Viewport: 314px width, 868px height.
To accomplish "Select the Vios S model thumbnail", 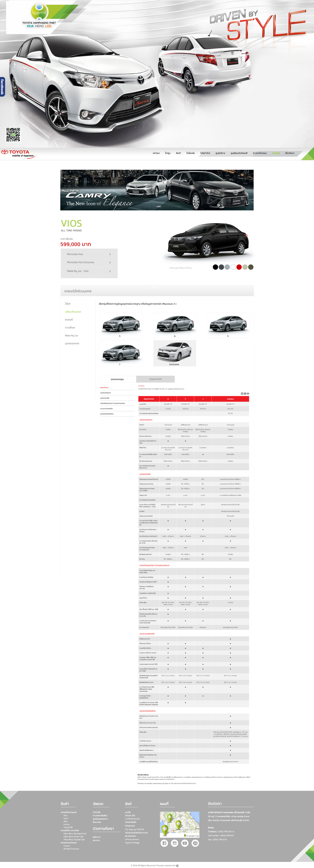I will point(121,325).
